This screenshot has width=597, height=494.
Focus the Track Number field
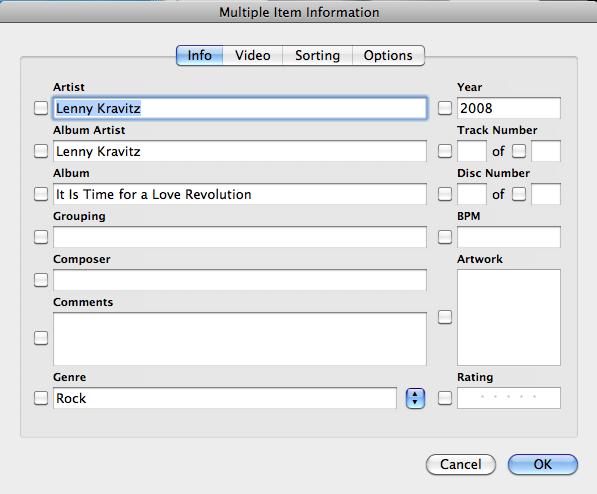(472, 151)
